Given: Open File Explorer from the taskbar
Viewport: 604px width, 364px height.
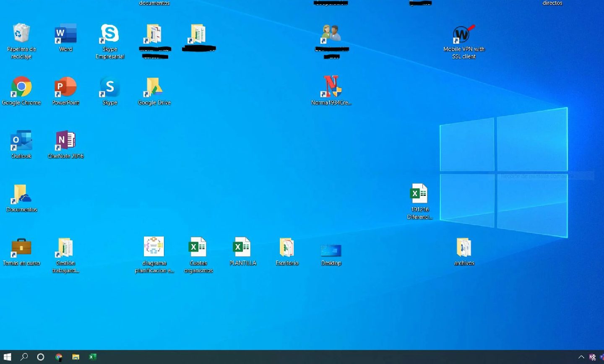Looking at the screenshot, I should point(75,357).
